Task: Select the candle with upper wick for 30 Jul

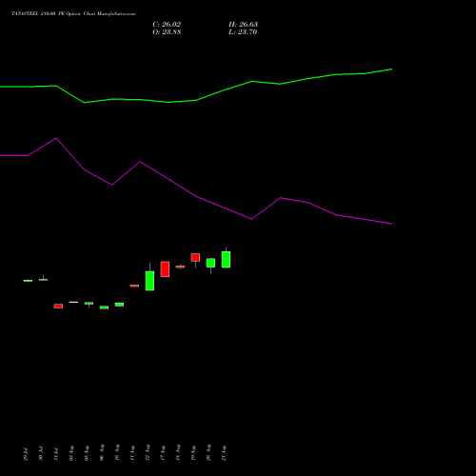Action: tap(43, 279)
